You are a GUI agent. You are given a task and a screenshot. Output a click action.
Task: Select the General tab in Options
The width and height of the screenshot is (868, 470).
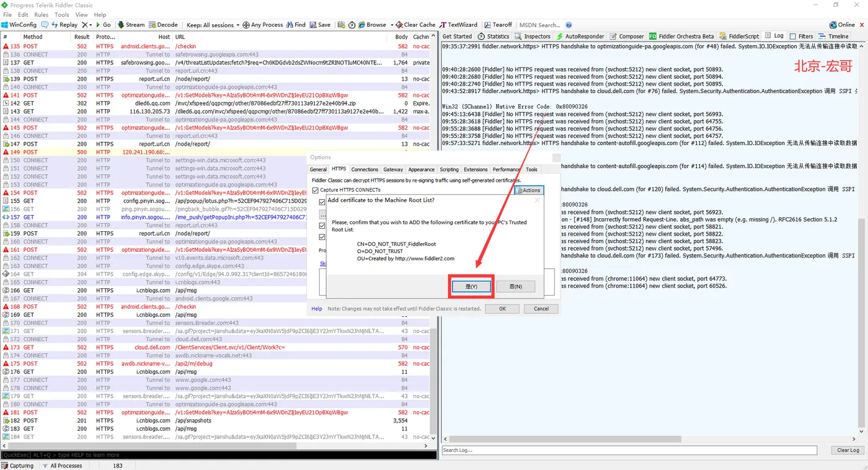coord(318,169)
